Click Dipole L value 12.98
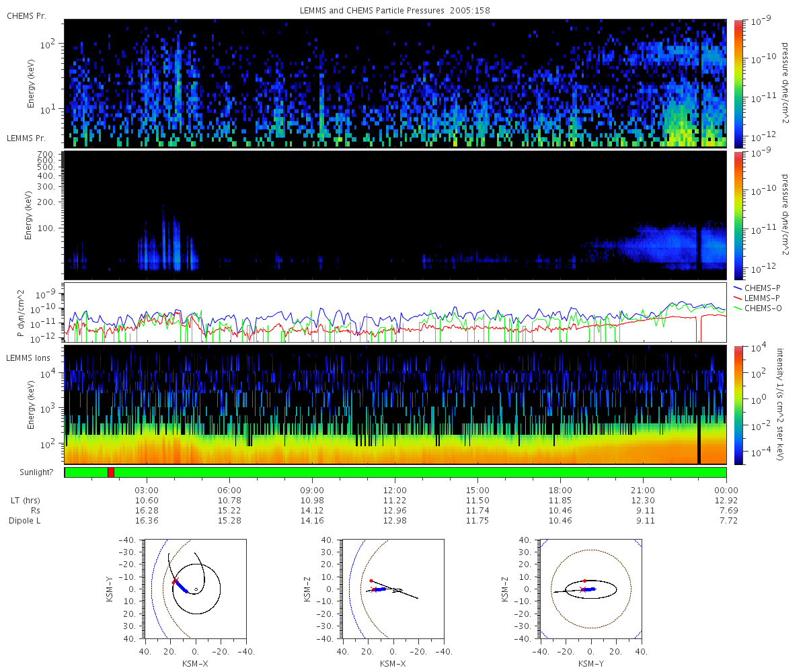Viewport: 807px width, 672px height. [x=395, y=521]
